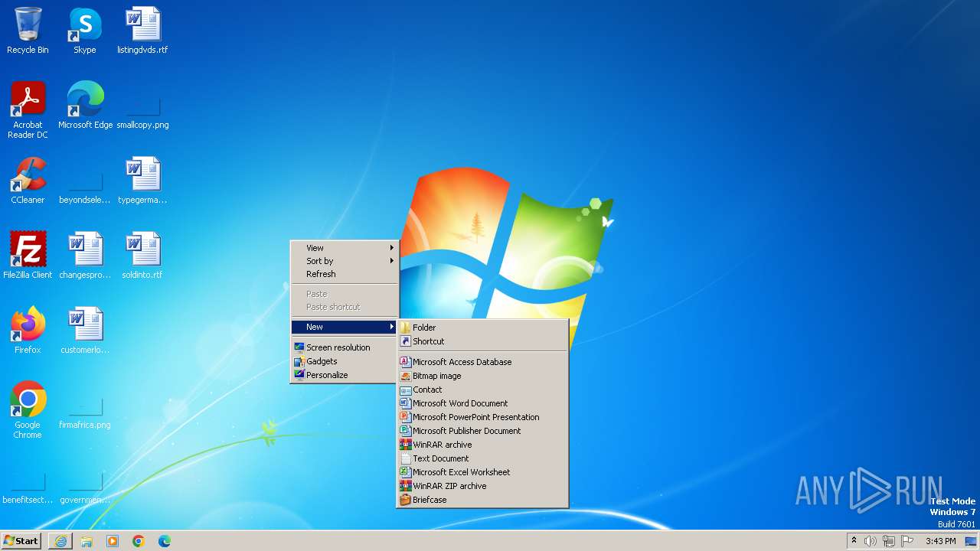Screen dimensions: 980x551
Task: Choose Personalize from context menu
Action: point(345,375)
